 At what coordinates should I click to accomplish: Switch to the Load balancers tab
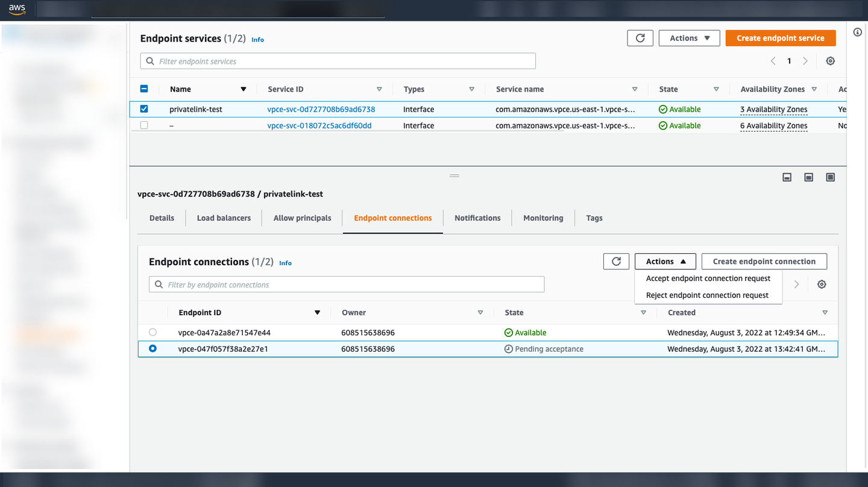pos(224,218)
